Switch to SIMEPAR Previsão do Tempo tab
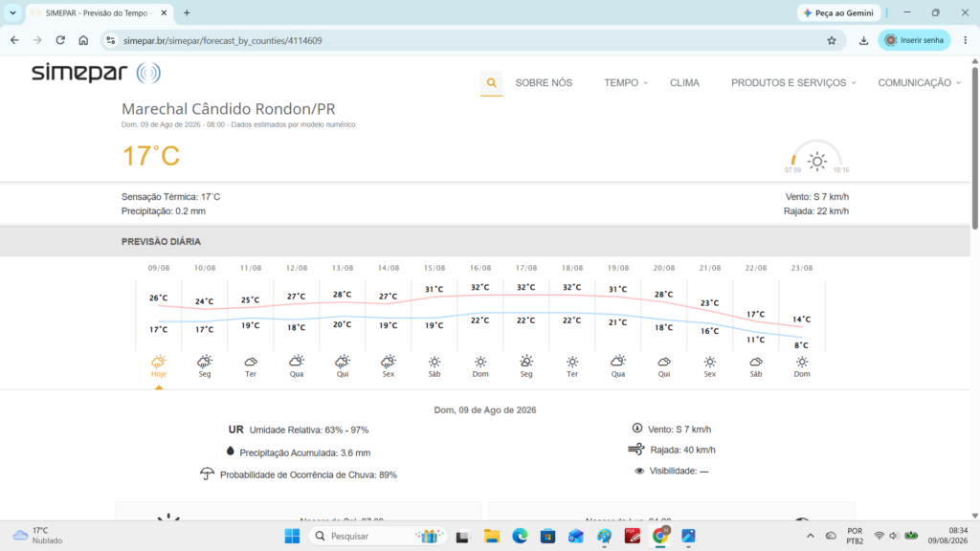 pyautogui.click(x=97, y=13)
